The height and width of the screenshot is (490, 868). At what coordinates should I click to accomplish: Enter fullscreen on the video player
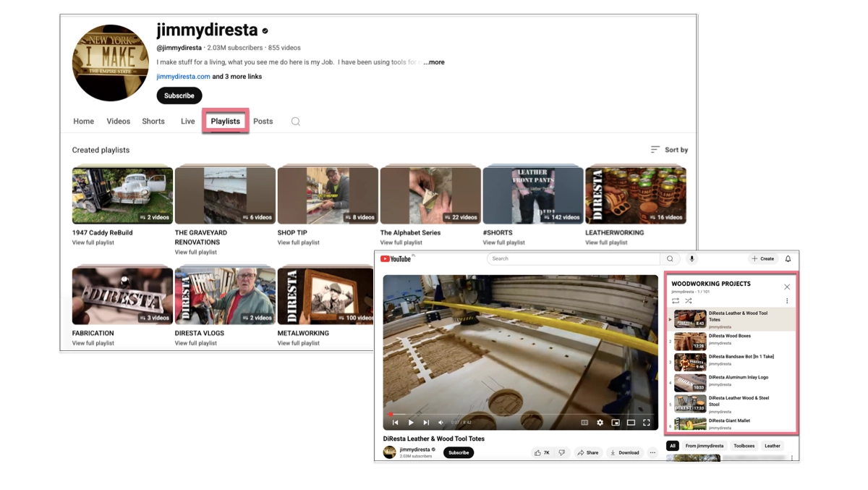(647, 423)
